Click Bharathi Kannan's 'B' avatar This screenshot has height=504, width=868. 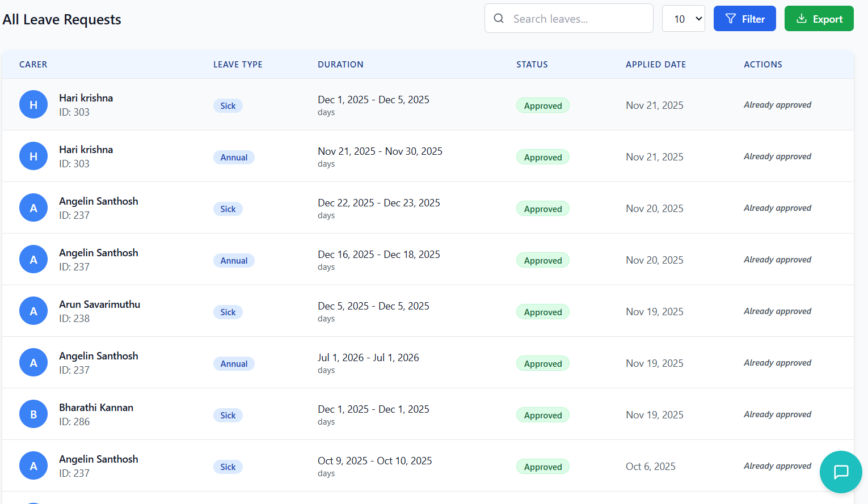coord(33,414)
